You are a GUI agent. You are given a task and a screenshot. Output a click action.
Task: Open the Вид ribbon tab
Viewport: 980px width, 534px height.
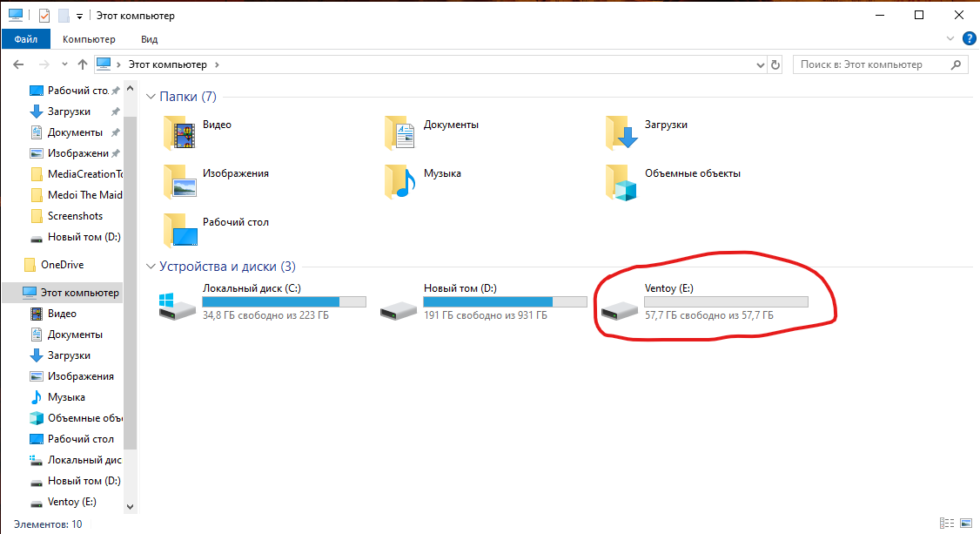pos(149,39)
